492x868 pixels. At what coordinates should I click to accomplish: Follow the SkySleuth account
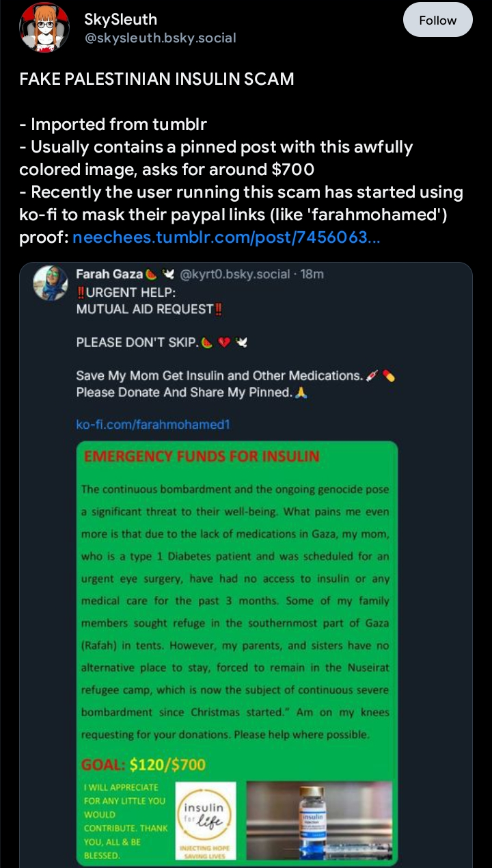coord(437,21)
